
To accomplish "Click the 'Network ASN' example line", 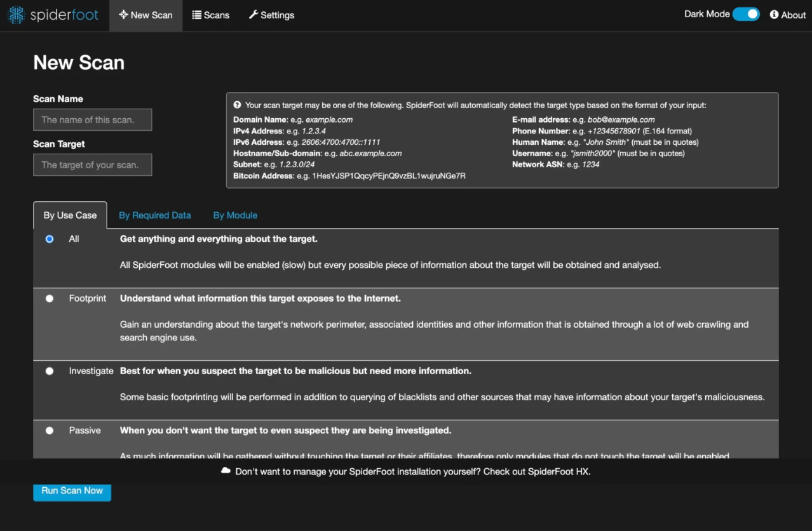I will point(556,165).
